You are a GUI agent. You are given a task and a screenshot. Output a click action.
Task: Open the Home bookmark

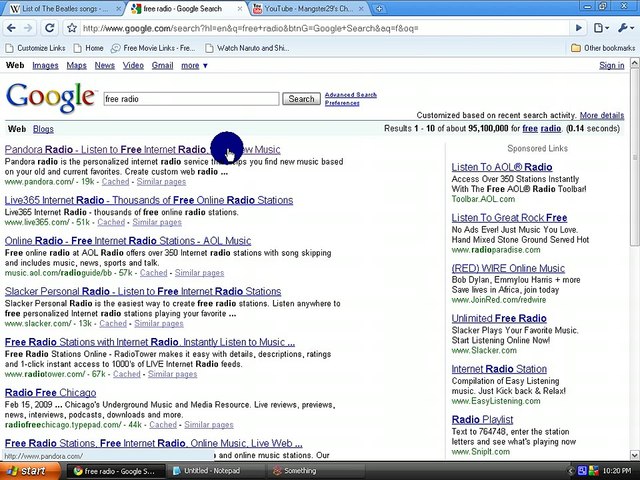click(89, 48)
